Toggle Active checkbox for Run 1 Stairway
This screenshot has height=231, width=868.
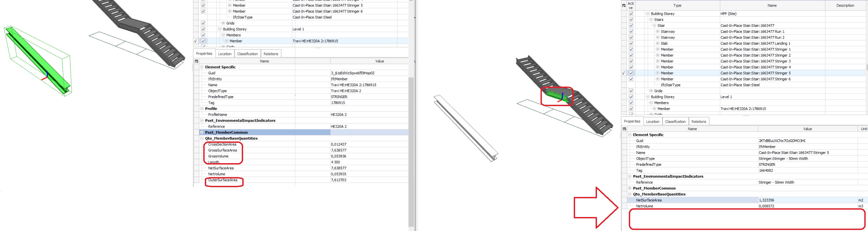point(631,31)
